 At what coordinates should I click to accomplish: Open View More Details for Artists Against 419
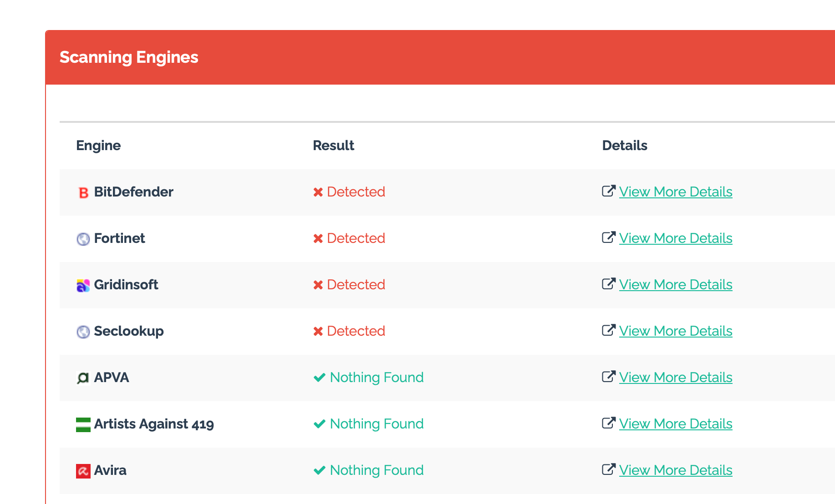pyautogui.click(x=675, y=424)
